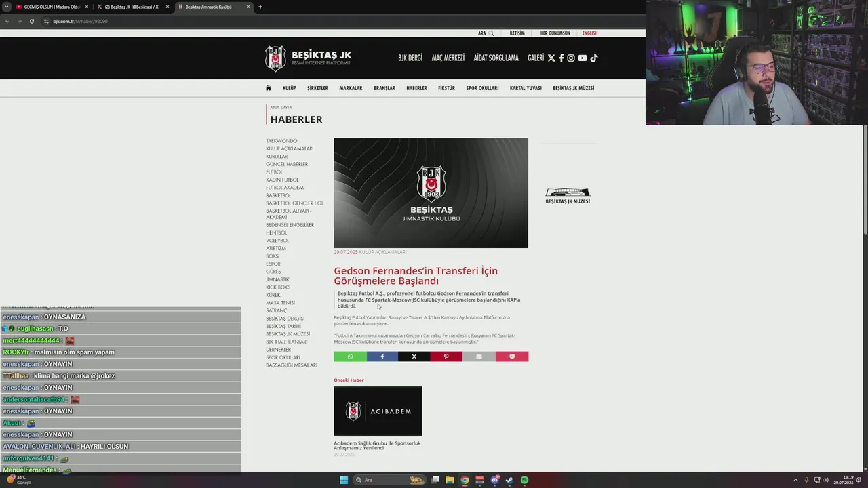Image resolution: width=868 pixels, height=488 pixels.
Task: Switch to the Beşiktaş JK X tab
Action: coord(132,7)
